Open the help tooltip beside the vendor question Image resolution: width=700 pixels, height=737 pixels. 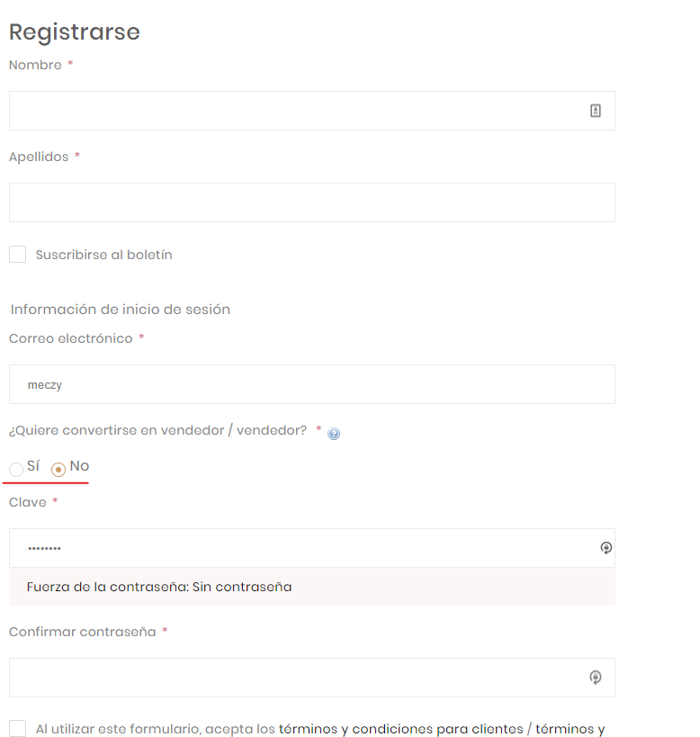(x=334, y=433)
